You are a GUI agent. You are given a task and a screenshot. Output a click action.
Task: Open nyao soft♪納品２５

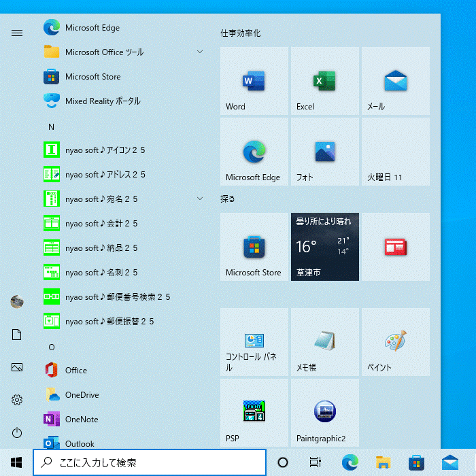click(x=122, y=248)
